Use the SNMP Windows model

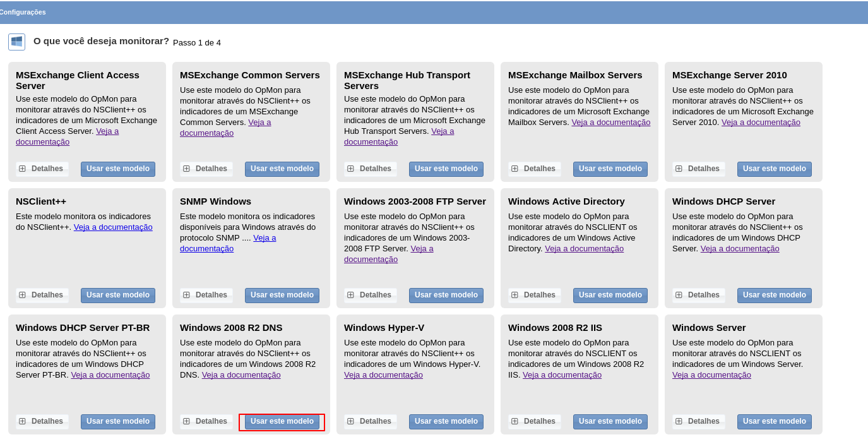point(282,295)
